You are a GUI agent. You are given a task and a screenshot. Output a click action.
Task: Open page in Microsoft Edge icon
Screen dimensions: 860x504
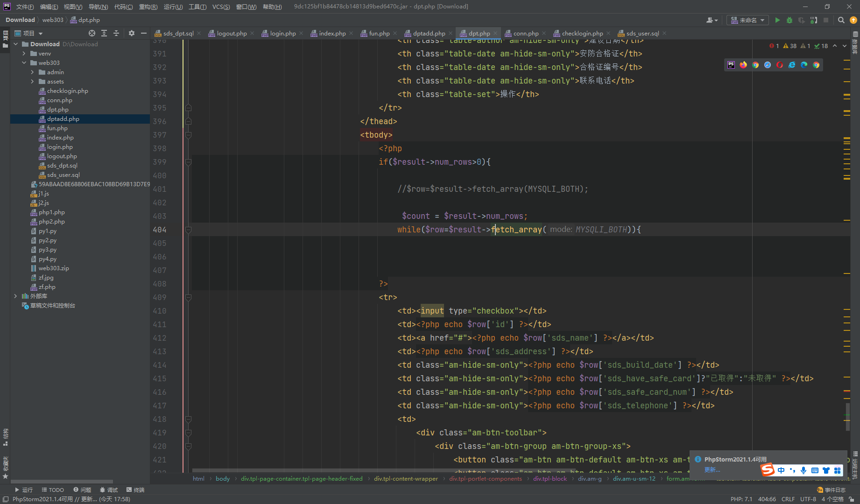tap(804, 65)
